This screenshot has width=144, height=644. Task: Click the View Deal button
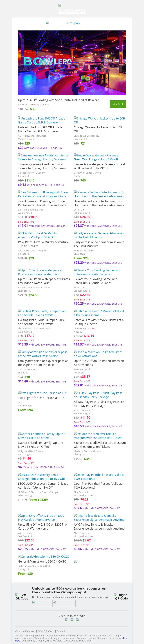click(x=118, y=104)
